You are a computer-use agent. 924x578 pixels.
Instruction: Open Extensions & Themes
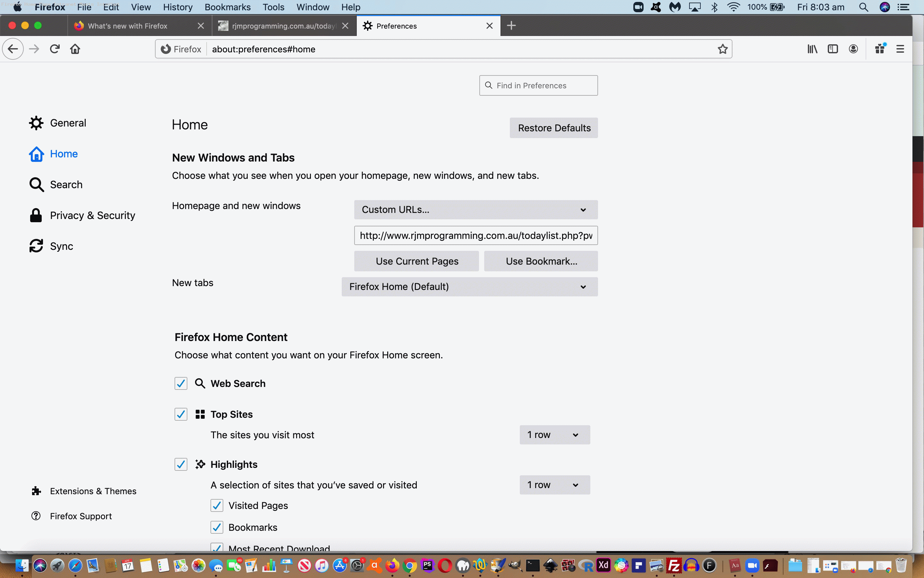point(84,491)
